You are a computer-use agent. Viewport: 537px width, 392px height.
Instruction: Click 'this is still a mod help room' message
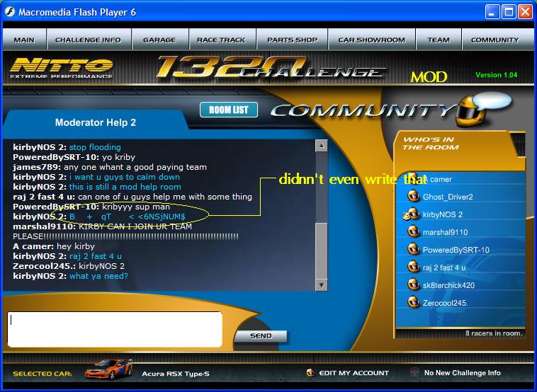click(125, 187)
